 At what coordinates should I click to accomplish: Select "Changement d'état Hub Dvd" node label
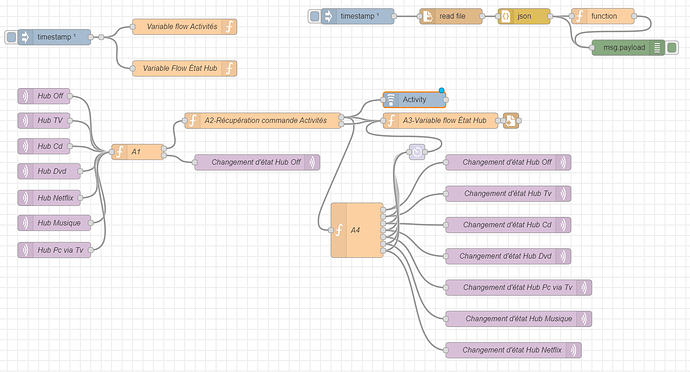pyautogui.click(x=505, y=256)
